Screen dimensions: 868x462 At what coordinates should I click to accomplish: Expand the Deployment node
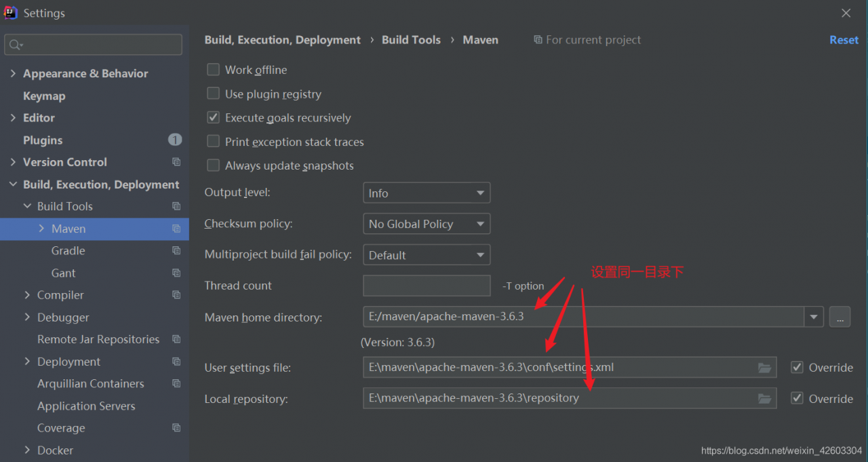pyautogui.click(x=27, y=362)
